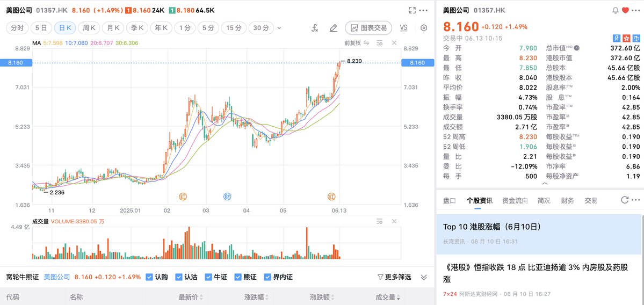644x305 pixels.
Task: Click the swap arrows beside 前复权
Action: [x=366, y=43]
